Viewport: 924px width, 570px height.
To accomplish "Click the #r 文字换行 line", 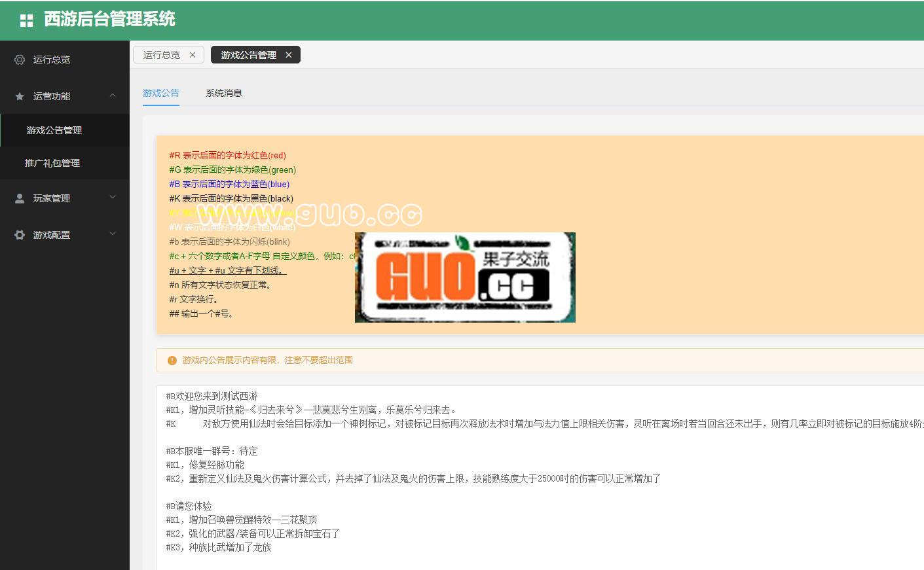I will [194, 299].
